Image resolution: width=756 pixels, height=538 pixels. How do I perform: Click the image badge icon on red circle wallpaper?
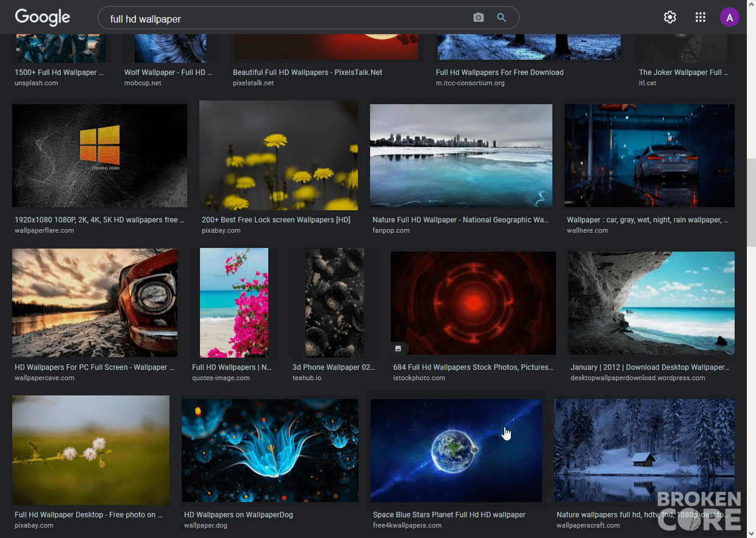[398, 349]
